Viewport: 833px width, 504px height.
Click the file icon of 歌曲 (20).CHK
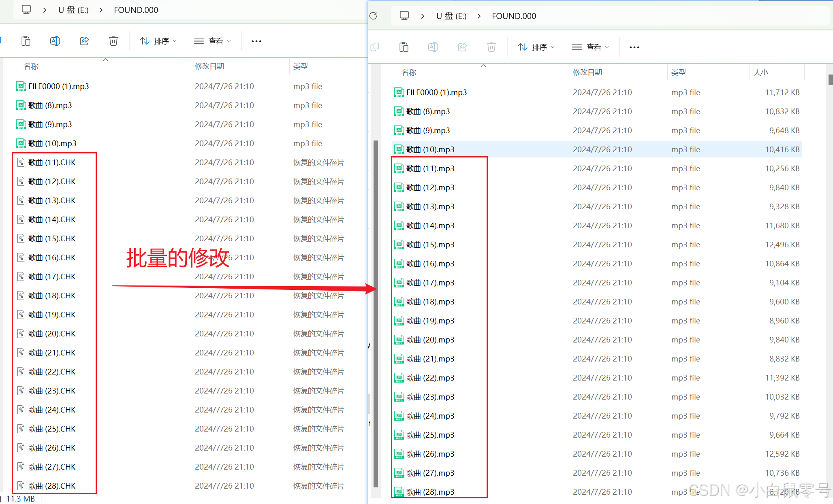point(21,334)
